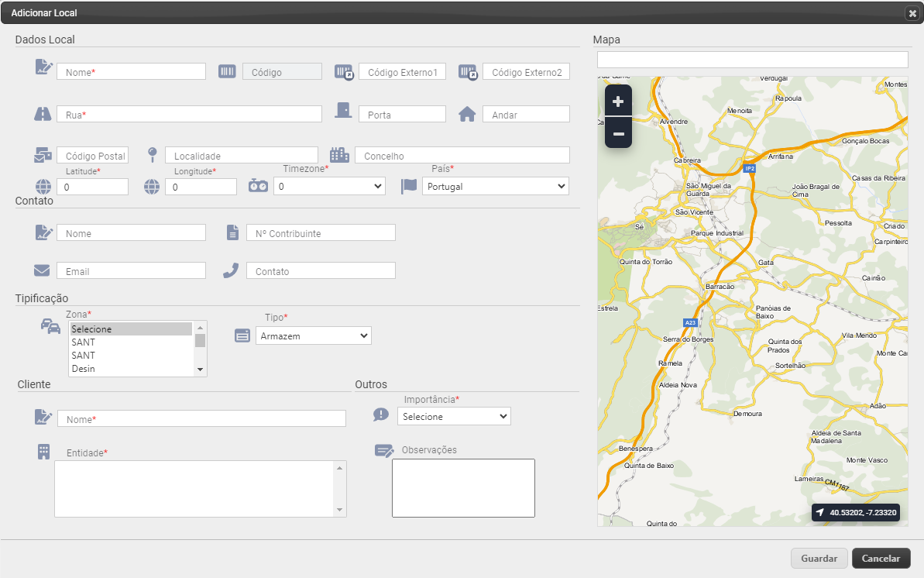Viewport: 924px width, 578px height.
Task: Click the notes icon beside Observações
Action: (x=384, y=451)
